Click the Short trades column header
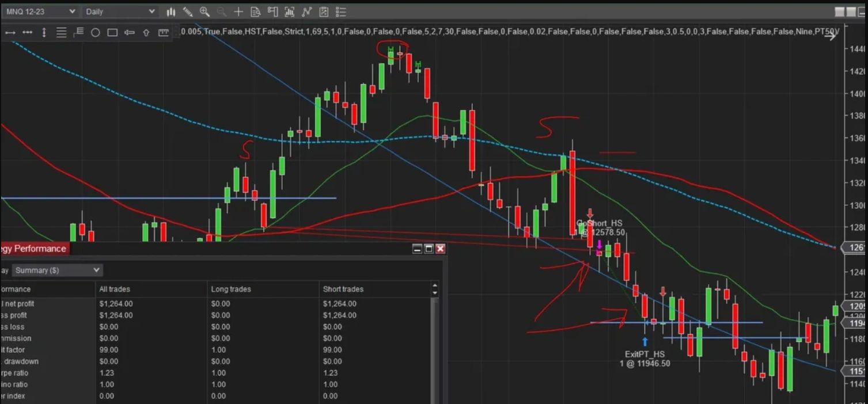Screen dimensions: 868x404 pyautogui.click(x=343, y=289)
